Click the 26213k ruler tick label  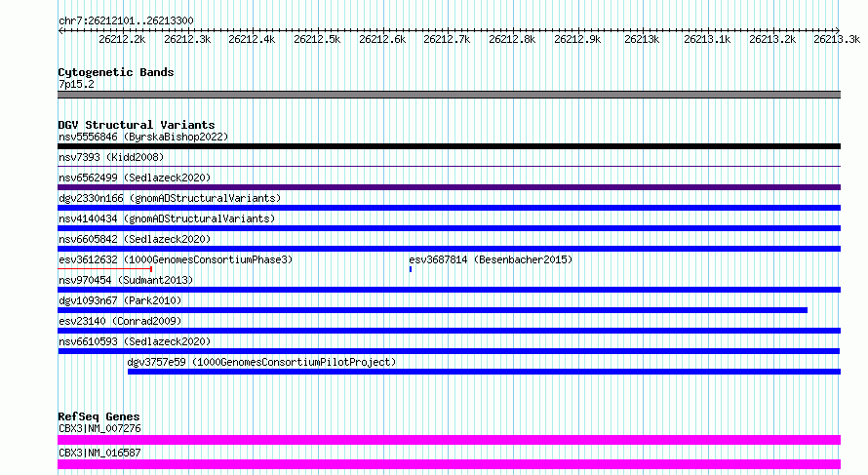642,39
